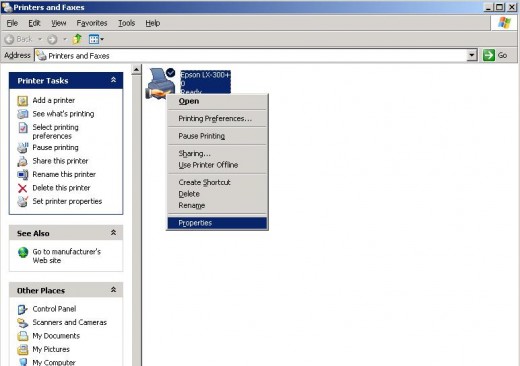This screenshot has width=520, height=366.
Task: Click the My Pictures link
Action: click(x=51, y=349)
